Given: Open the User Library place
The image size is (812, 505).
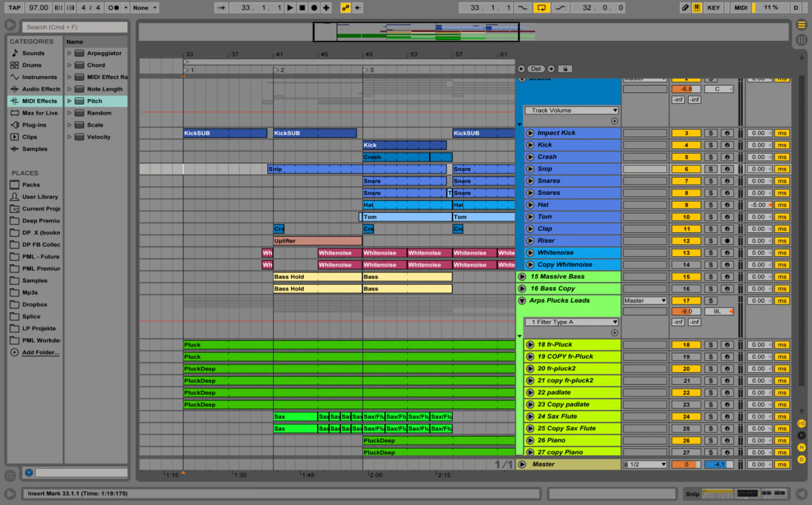Looking at the screenshot, I should (x=40, y=197).
